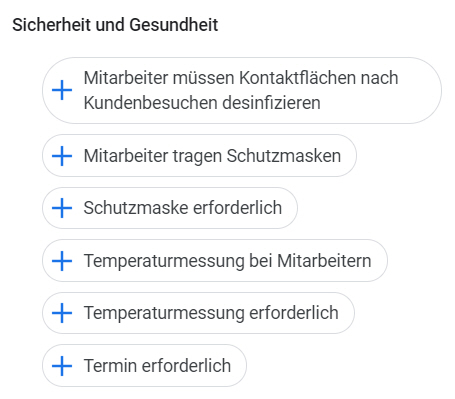Screen dimensions: 455x399
Task: Click the text Mitarbeiter müssen Kontaktflächen nach
Action: [x=241, y=78]
